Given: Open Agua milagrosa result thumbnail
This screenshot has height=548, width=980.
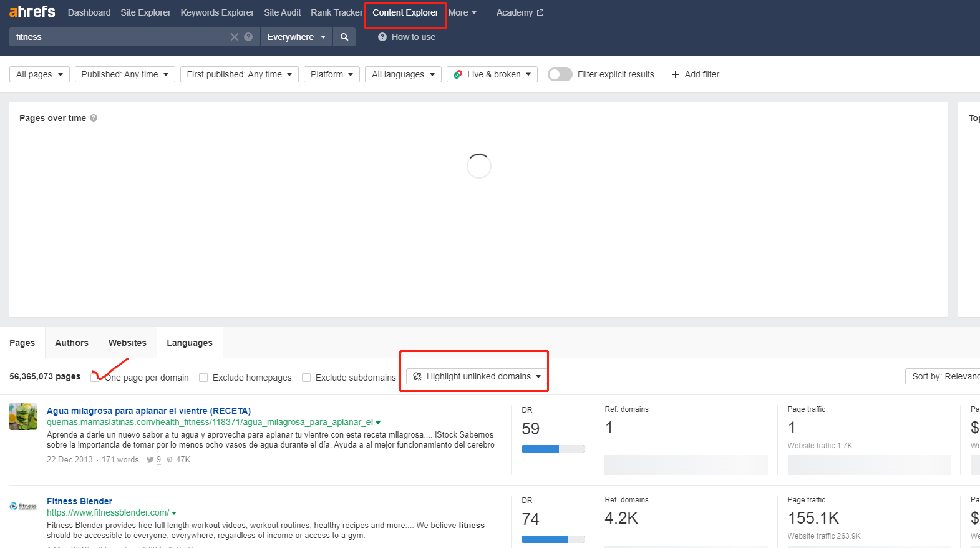Looking at the screenshot, I should (x=23, y=416).
